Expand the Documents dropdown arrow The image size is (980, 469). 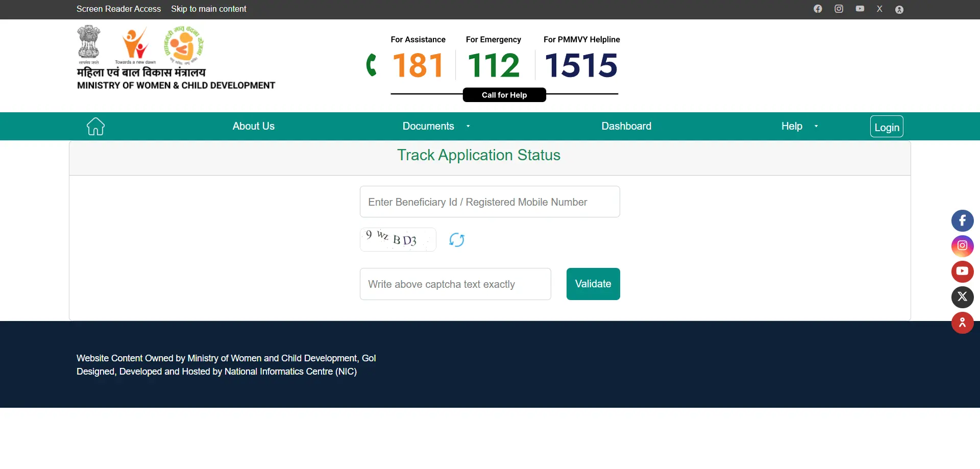(468, 127)
